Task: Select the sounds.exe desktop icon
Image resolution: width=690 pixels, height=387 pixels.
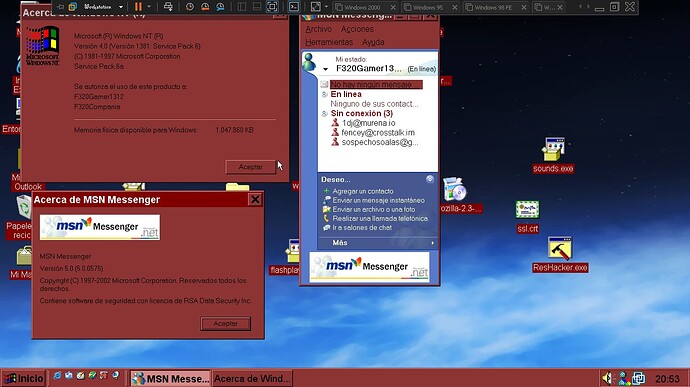Action: click(x=553, y=155)
